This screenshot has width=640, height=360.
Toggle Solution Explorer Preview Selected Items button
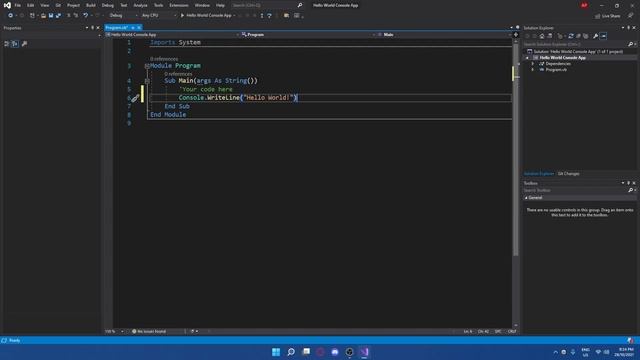[603, 36]
